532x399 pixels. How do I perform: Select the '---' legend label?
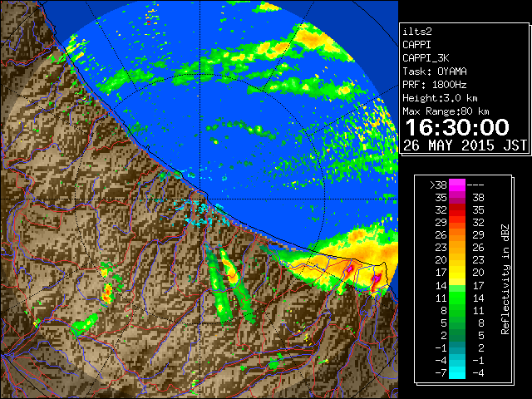pos(475,185)
